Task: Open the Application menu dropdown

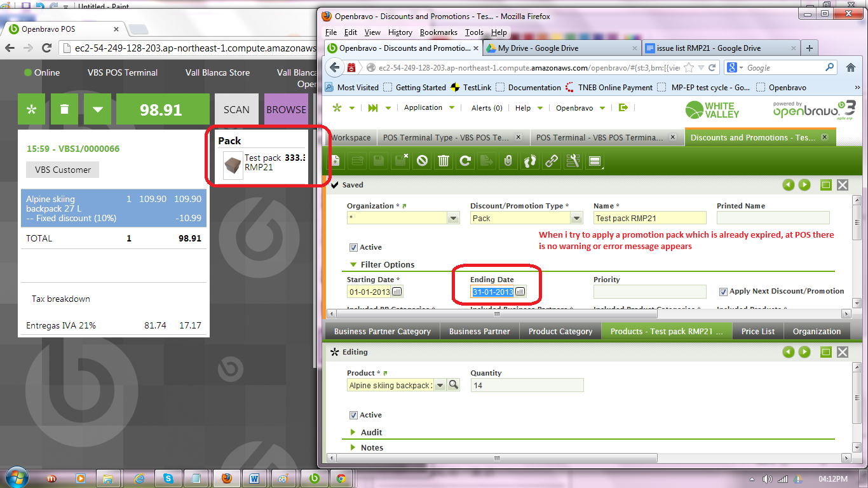Action: 430,108
